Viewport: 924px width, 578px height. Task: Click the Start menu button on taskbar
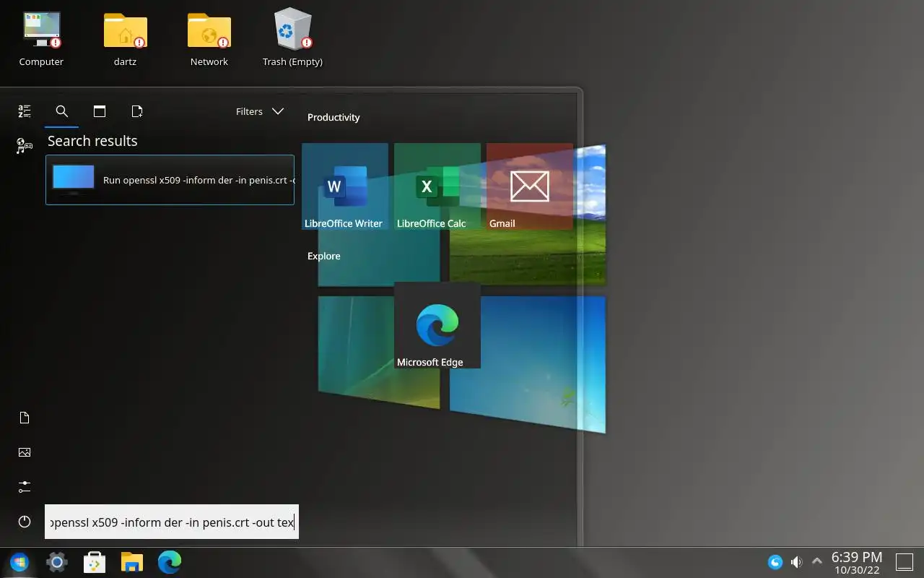[x=19, y=562]
